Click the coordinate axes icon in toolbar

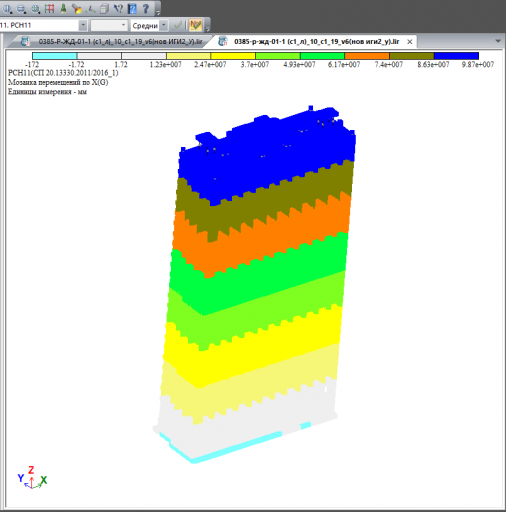point(91,9)
